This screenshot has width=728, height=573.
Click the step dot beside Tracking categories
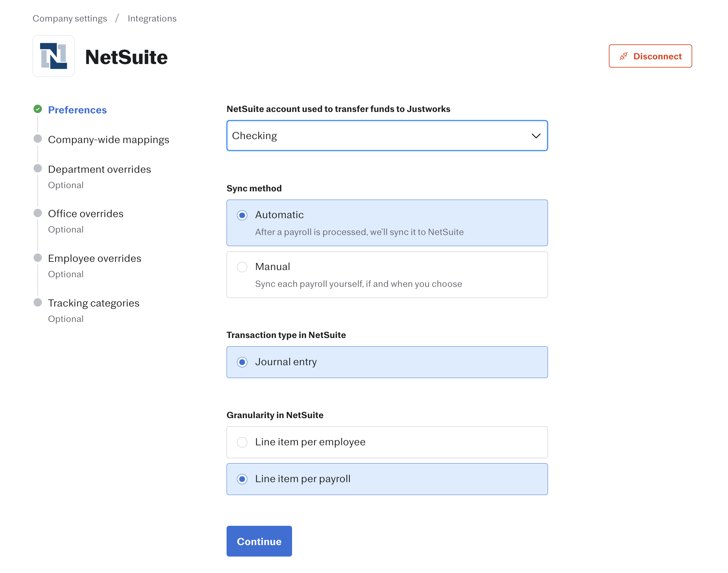[38, 303]
